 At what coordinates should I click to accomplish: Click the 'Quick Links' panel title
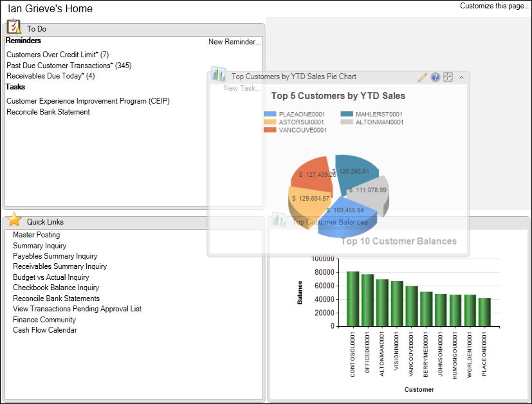45,222
